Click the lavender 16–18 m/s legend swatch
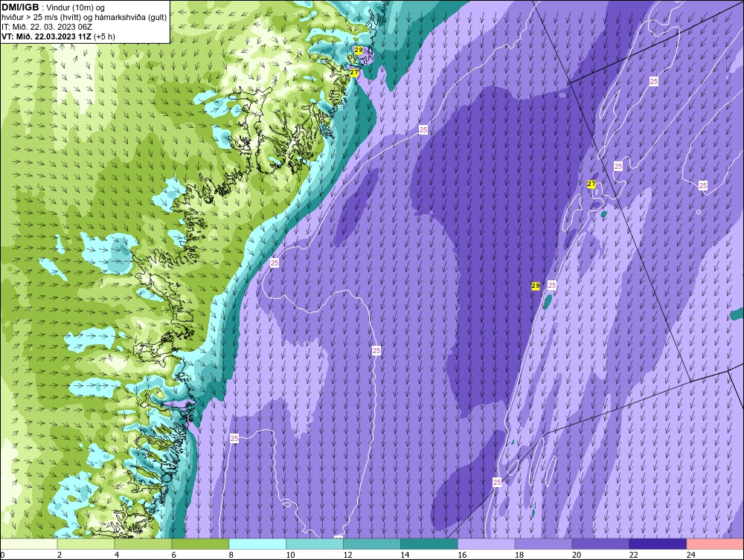The image size is (744, 560). tap(487, 544)
